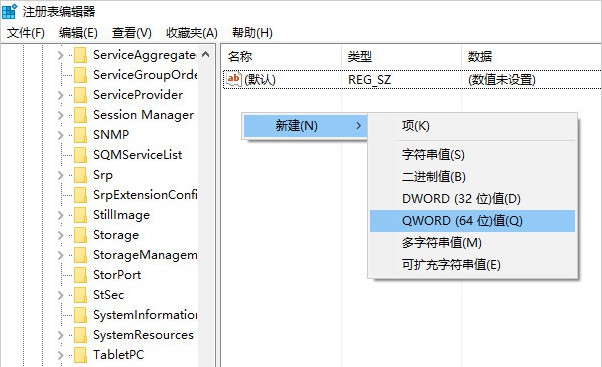Click the tree scrollbar up arrow
602x367 pixels.
[x=206, y=55]
